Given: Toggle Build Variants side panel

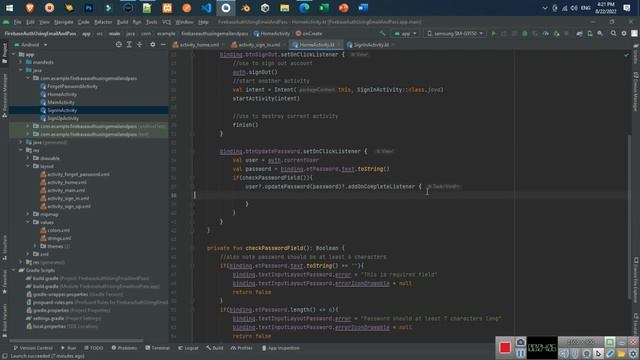Looking at the screenshot, I should click(x=4, y=320).
